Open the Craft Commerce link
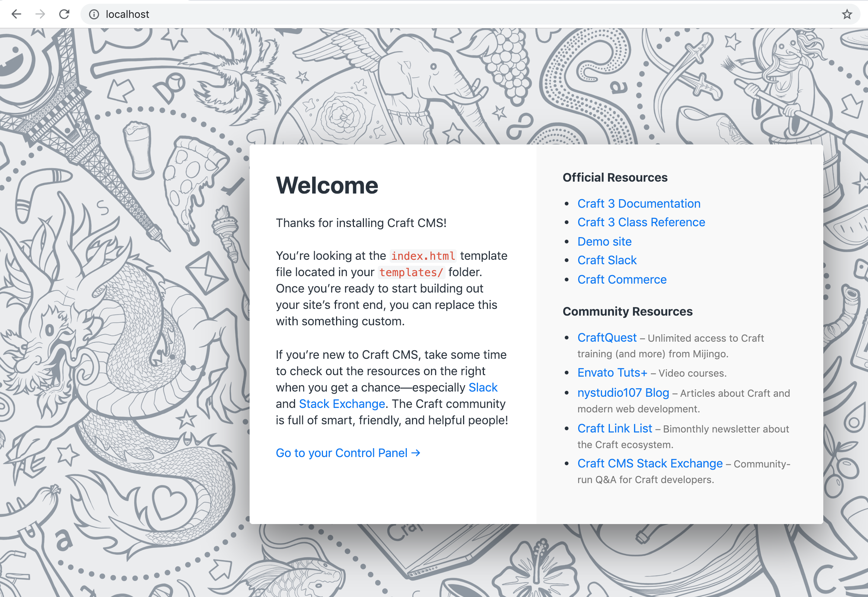Viewport: 868px width, 597px height. point(622,280)
